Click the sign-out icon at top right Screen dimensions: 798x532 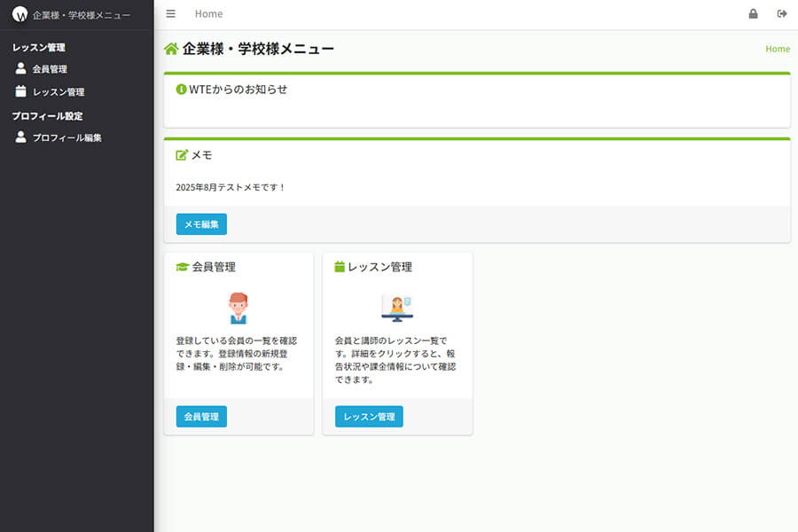(782, 13)
